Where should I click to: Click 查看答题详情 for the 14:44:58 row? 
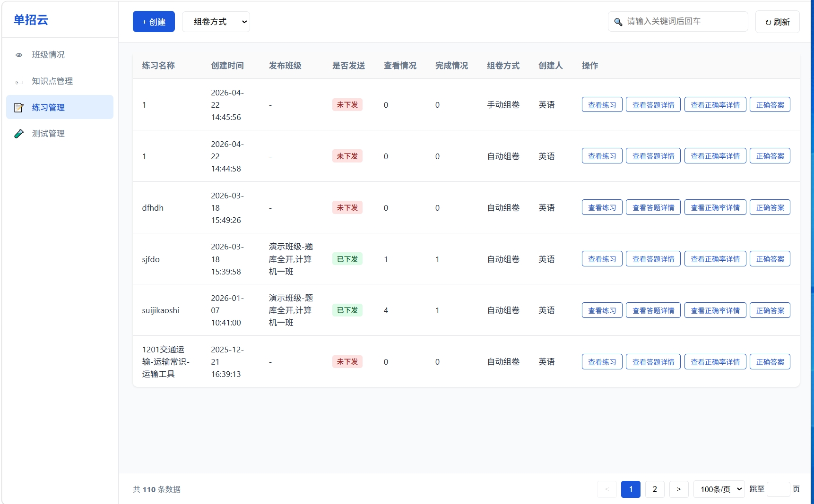coord(653,156)
